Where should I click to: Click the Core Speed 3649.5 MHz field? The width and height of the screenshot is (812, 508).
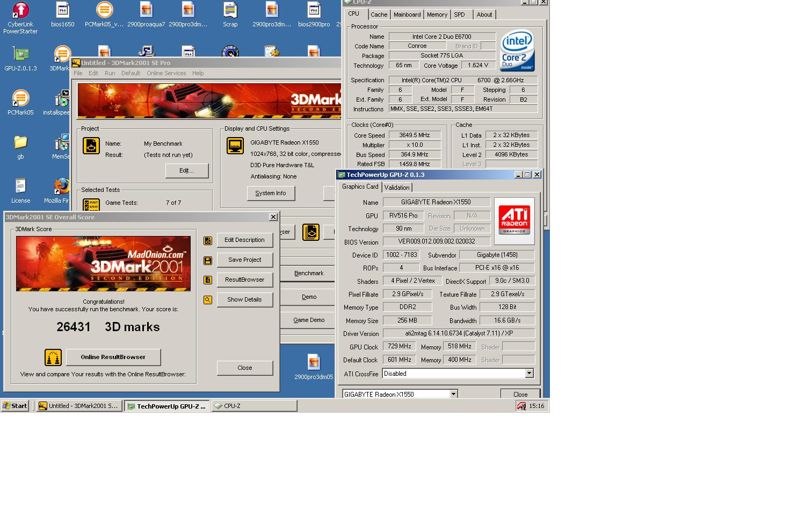pos(415,135)
